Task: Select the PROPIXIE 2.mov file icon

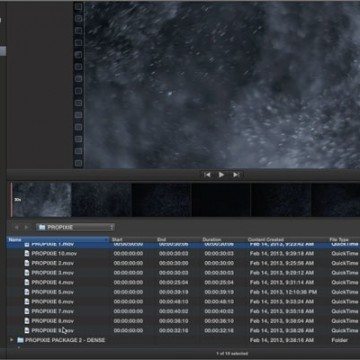Action: (x=27, y=263)
